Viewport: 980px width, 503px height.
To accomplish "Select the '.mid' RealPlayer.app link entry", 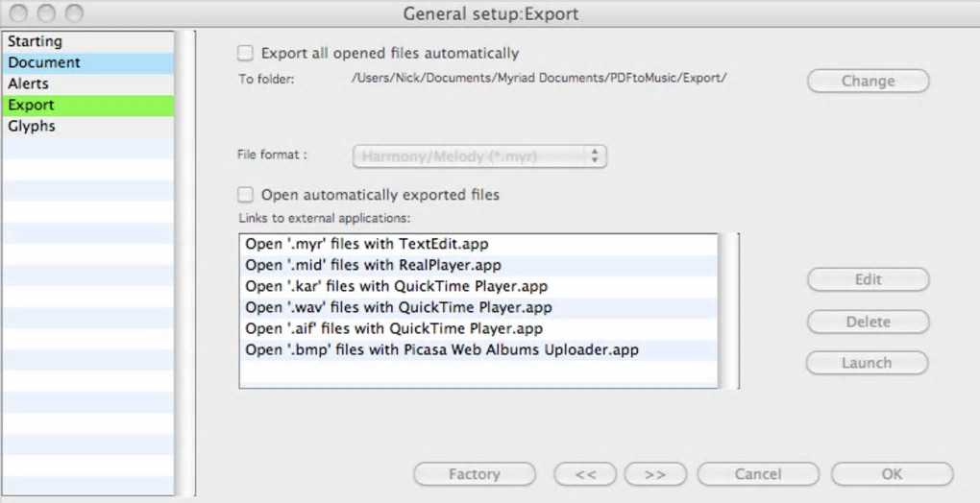I will point(373,265).
